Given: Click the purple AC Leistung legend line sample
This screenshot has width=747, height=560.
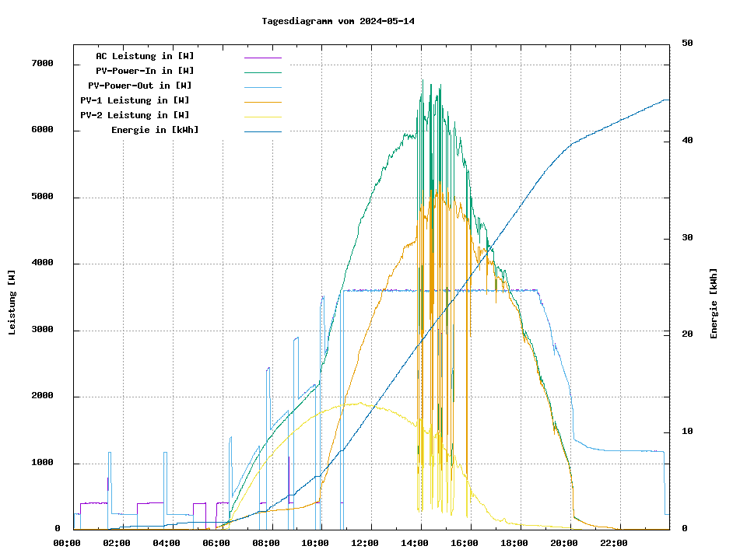Looking at the screenshot, I should [x=262, y=57].
